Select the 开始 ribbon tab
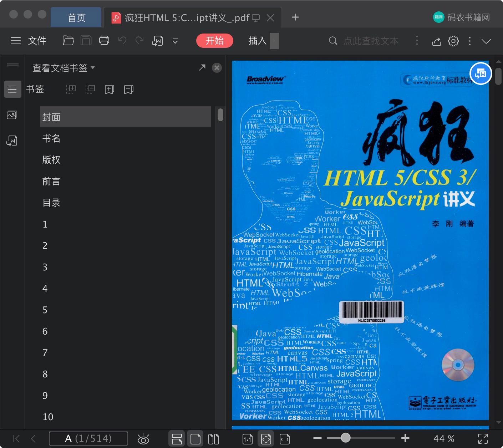The image size is (503, 448). click(215, 41)
